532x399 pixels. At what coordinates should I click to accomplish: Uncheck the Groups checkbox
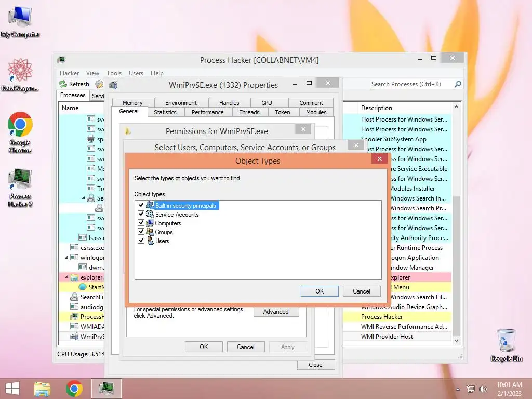tap(141, 232)
